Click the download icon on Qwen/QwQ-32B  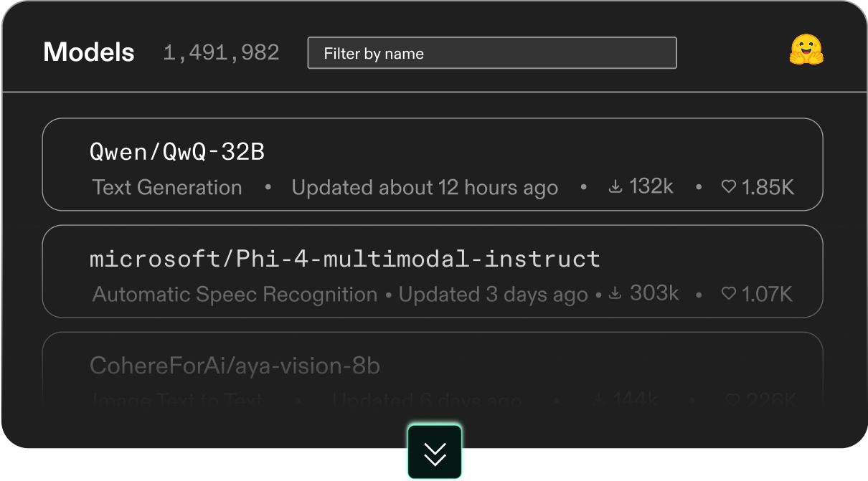615,187
